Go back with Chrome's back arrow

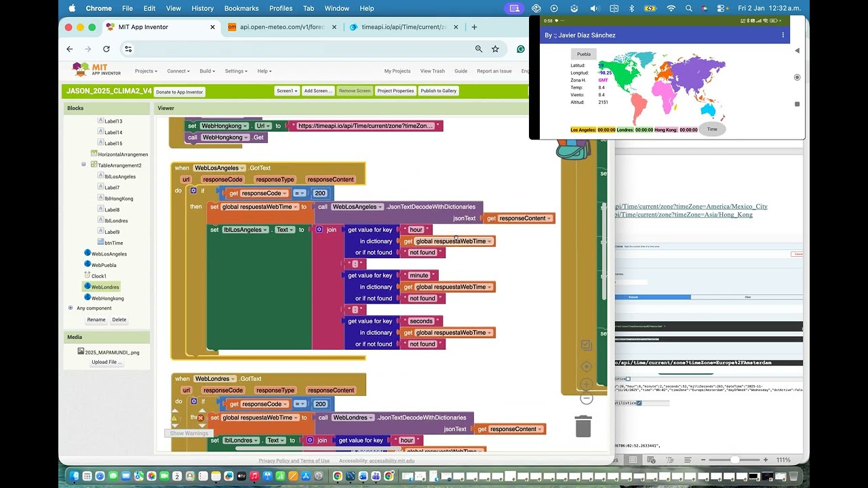(69, 49)
